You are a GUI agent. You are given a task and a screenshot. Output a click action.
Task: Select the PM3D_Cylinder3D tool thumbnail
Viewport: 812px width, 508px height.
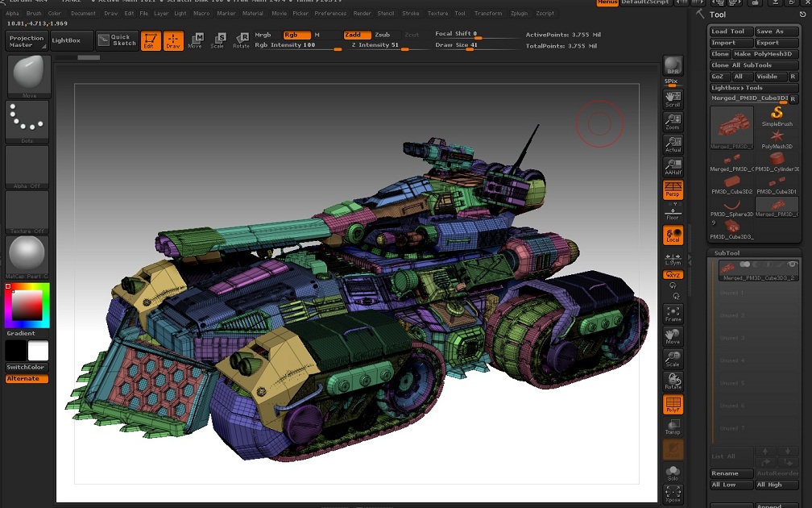(x=777, y=162)
